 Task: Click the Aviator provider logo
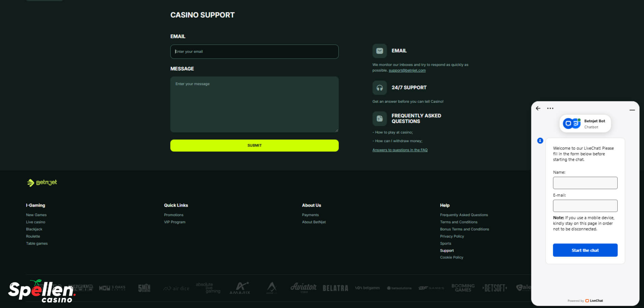(303, 287)
